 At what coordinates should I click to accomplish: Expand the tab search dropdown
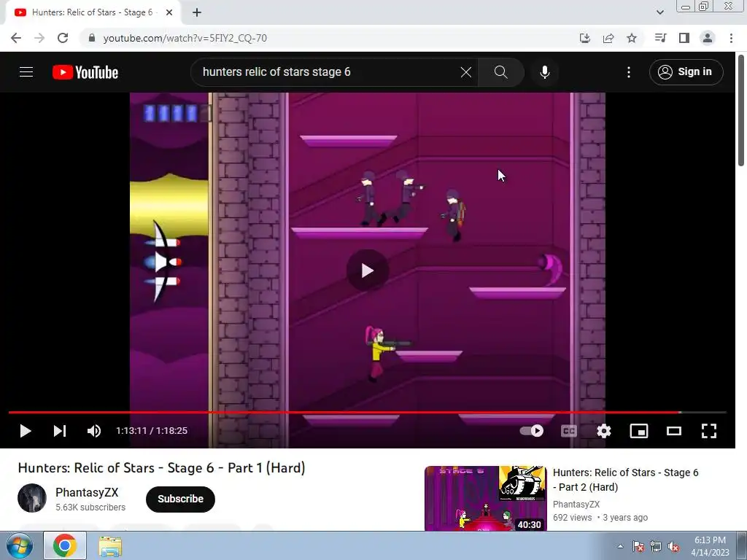659,12
